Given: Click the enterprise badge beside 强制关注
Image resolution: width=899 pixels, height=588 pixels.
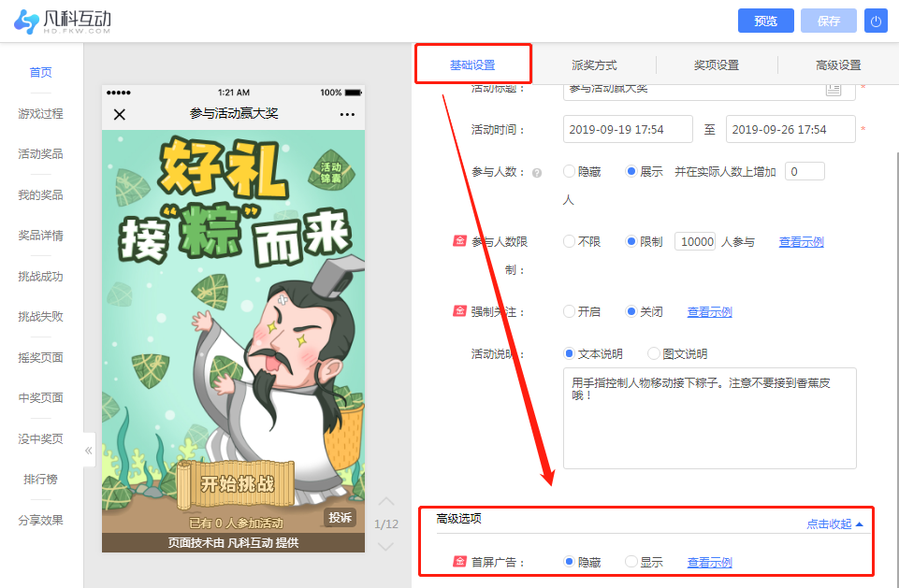Looking at the screenshot, I should tap(460, 311).
